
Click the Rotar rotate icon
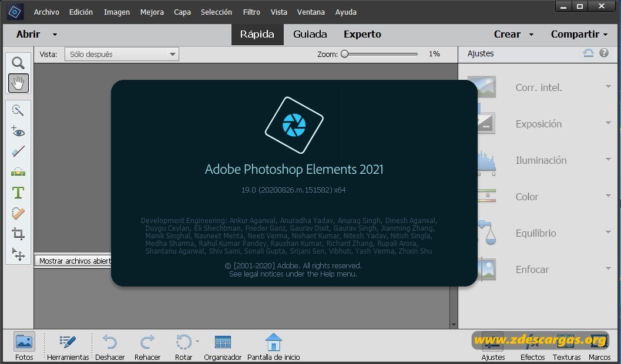pos(184,342)
